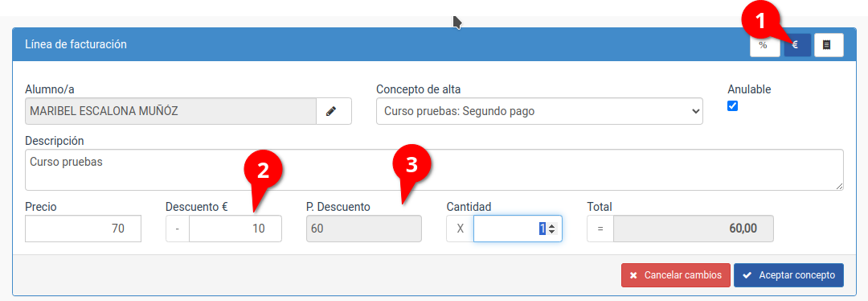Click Cancelar cambios button
This screenshot has width=868, height=301.
pyautogui.click(x=676, y=275)
